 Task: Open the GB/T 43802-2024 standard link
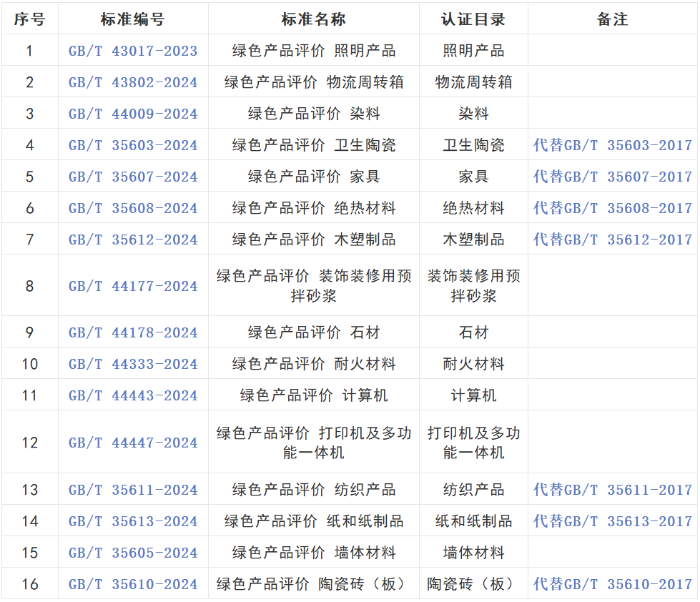pos(133,82)
